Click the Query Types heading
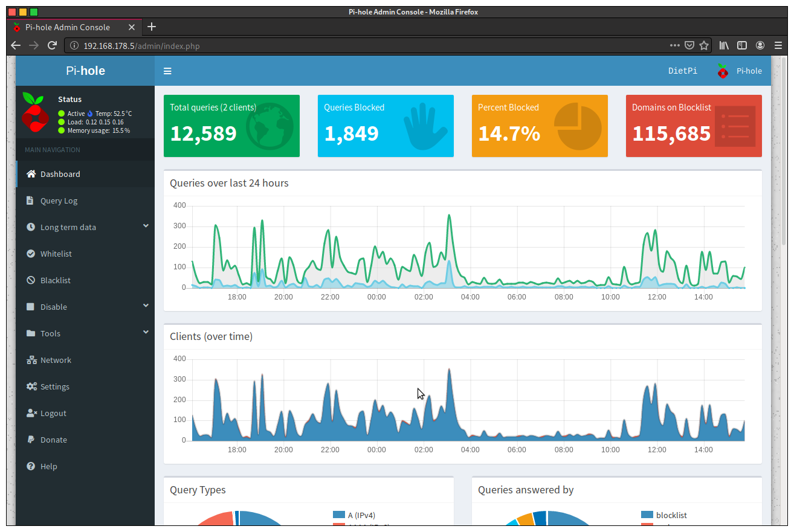Image resolution: width=794 pixels, height=532 pixels. tap(198, 490)
